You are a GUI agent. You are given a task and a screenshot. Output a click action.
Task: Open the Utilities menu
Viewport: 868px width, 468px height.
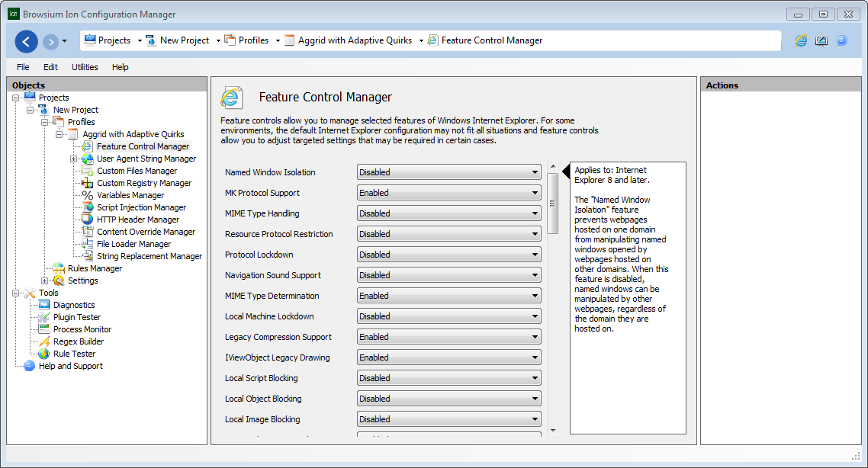click(x=85, y=67)
